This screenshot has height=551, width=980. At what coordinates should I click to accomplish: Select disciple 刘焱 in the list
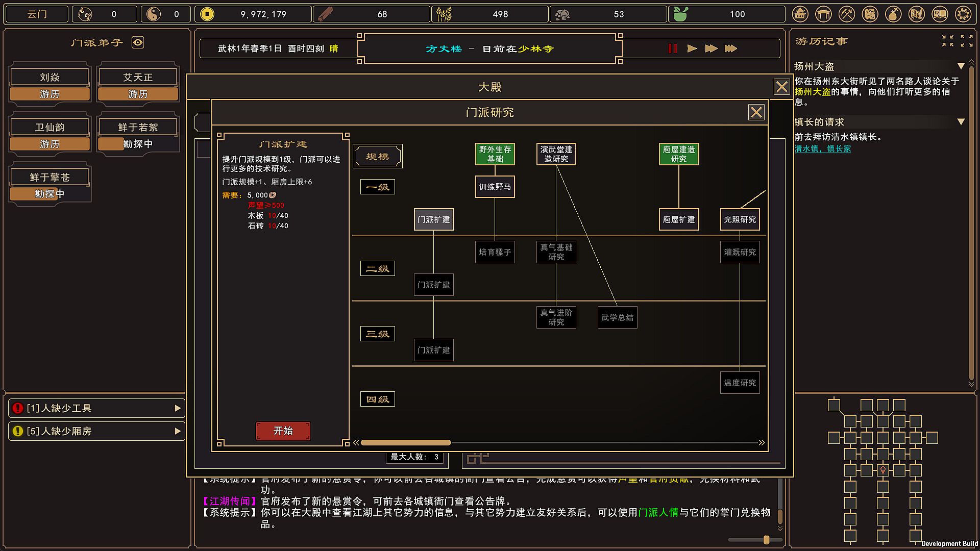[x=50, y=78]
